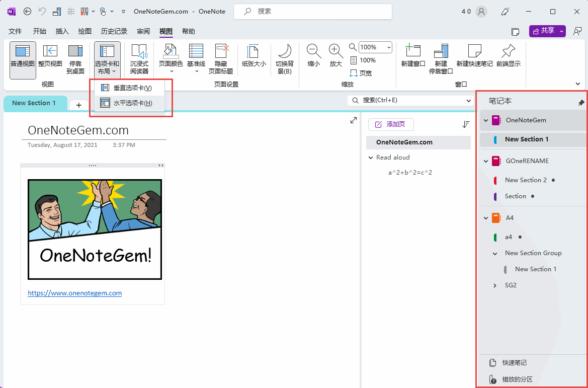588x388 pixels.
Task: Select page a^2+b^2=c^2
Action: click(x=410, y=173)
